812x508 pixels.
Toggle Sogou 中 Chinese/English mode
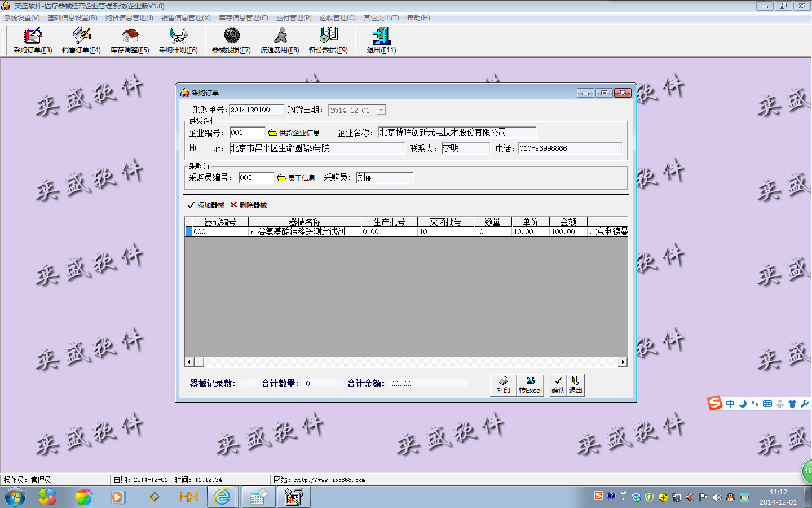[x=731, y=404]
